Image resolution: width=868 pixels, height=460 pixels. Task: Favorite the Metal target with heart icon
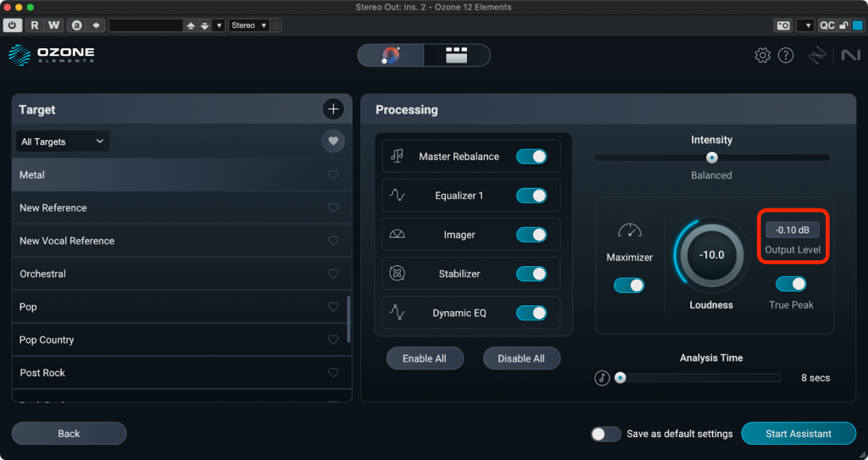point(333,175)
